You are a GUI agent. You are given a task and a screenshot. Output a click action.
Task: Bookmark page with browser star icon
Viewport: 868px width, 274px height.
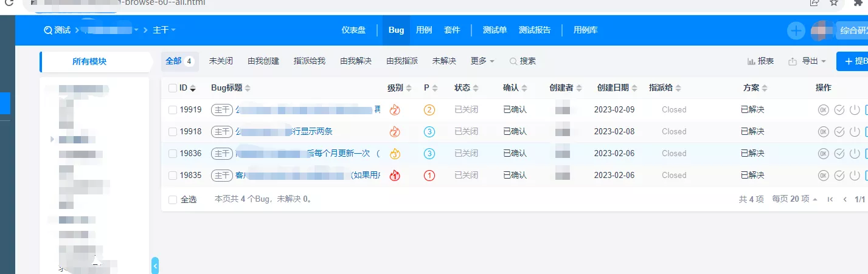click(x=834, y=3)
